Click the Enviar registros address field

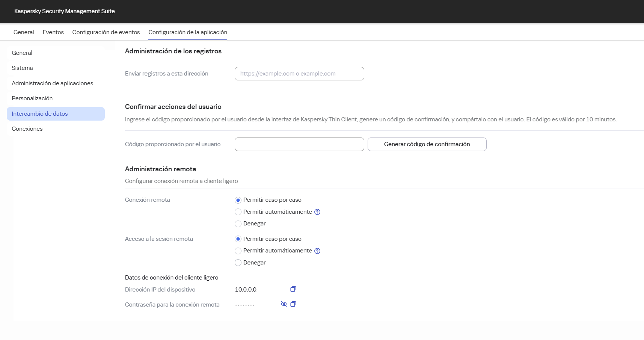[299, 73]
